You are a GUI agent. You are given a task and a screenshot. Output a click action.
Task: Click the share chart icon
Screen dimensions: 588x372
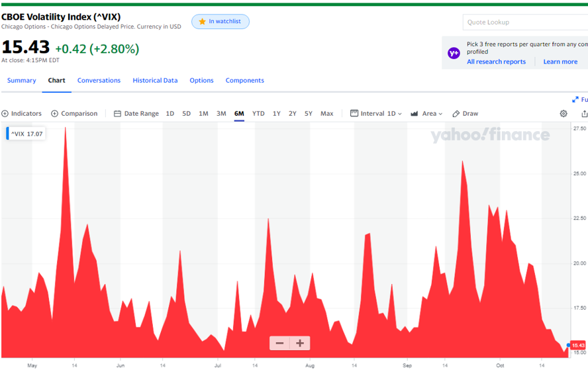pyautogui.click(x=584, y=114)
